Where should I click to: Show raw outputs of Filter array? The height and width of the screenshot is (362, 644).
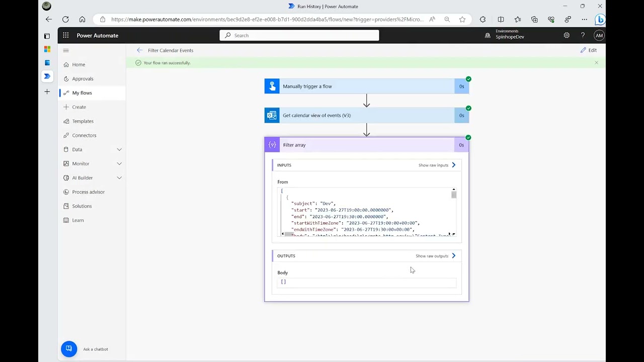pos(436,256)
